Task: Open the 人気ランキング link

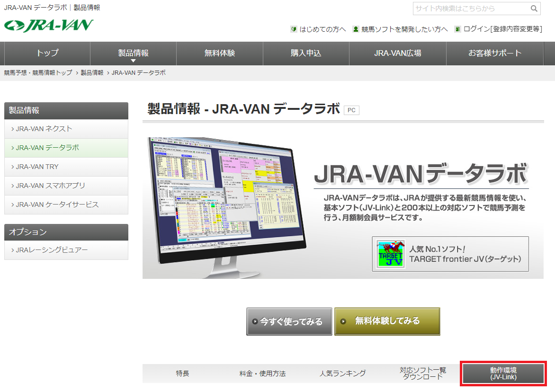Action: (x=342, y=373)
